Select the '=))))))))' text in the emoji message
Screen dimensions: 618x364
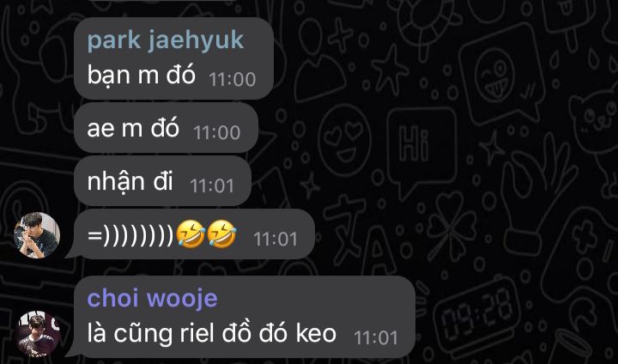[x=130, y=235]
